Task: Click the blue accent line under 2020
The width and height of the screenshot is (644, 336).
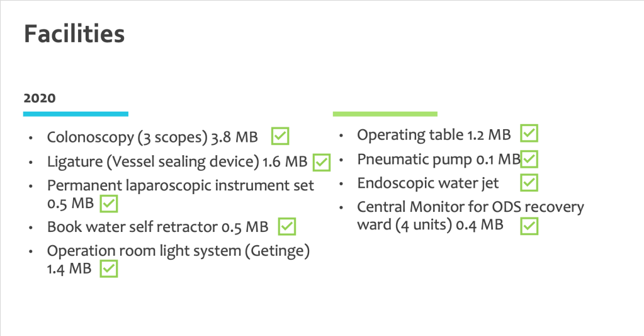Action: click(x=76, y=114)
